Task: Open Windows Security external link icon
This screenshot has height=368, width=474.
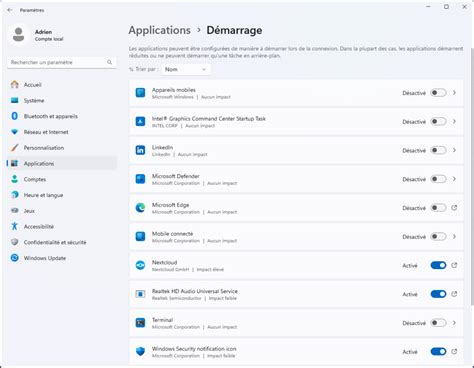Action: pos(454,351)
